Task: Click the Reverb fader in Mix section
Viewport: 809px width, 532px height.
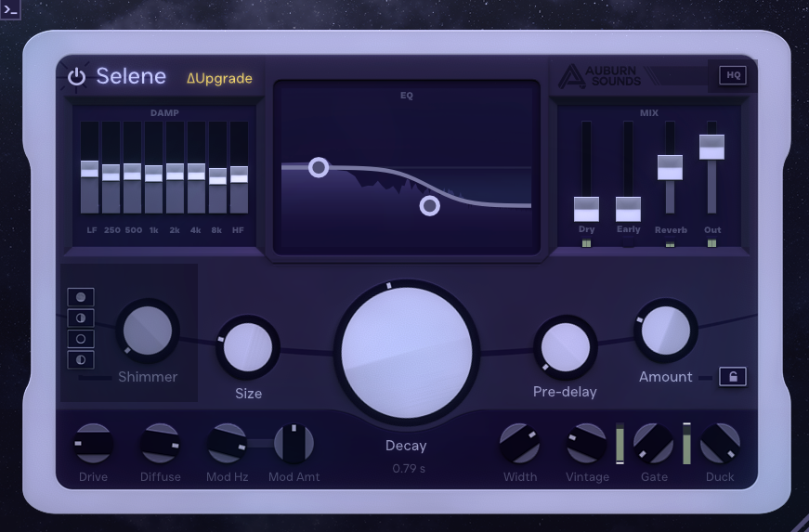Action: tap(670, 167)
